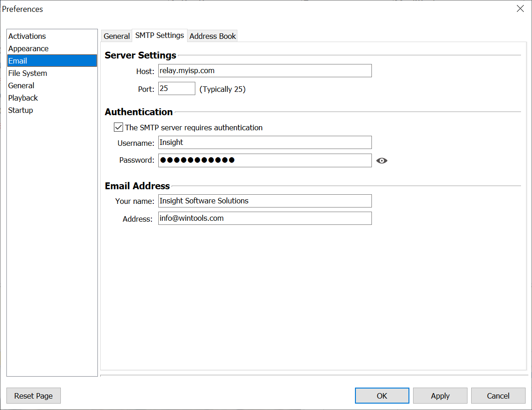This screenshot has width=532, height=410.
Task: Select the SMTP Settings tab
Action: click(x=160, y=35)
